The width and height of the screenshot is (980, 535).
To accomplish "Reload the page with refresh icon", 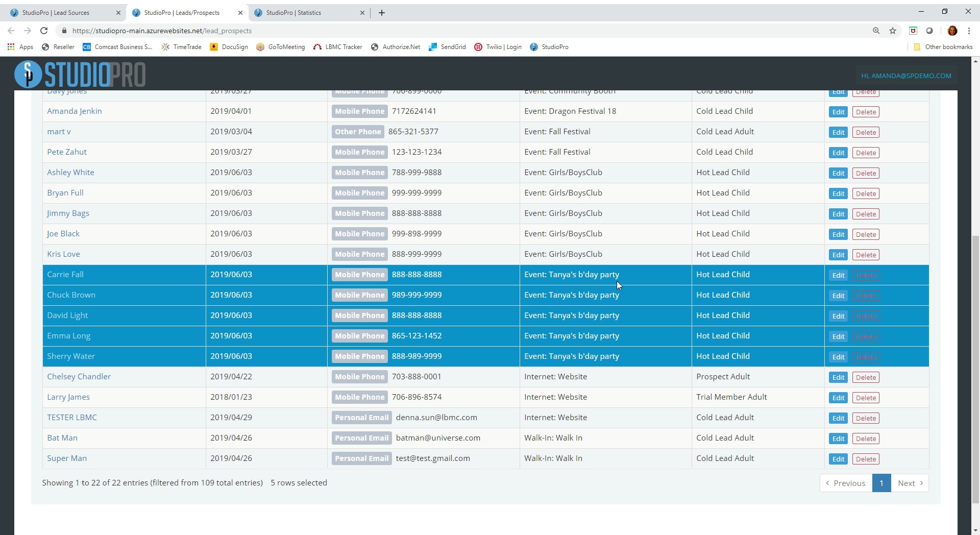I will 44,31.
